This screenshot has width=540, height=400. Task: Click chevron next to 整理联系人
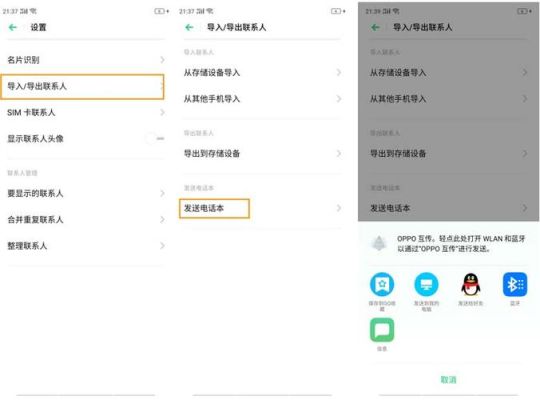click(x=162, y=246)
